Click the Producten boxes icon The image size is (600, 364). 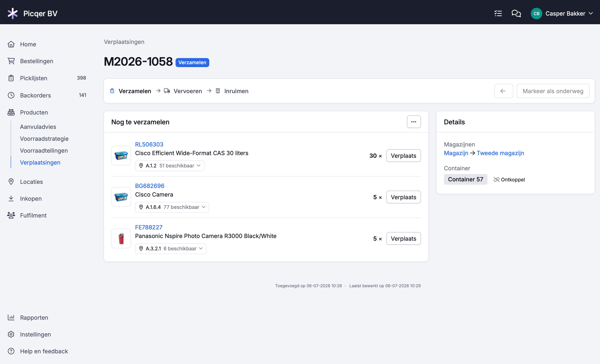tap(11, 112)
